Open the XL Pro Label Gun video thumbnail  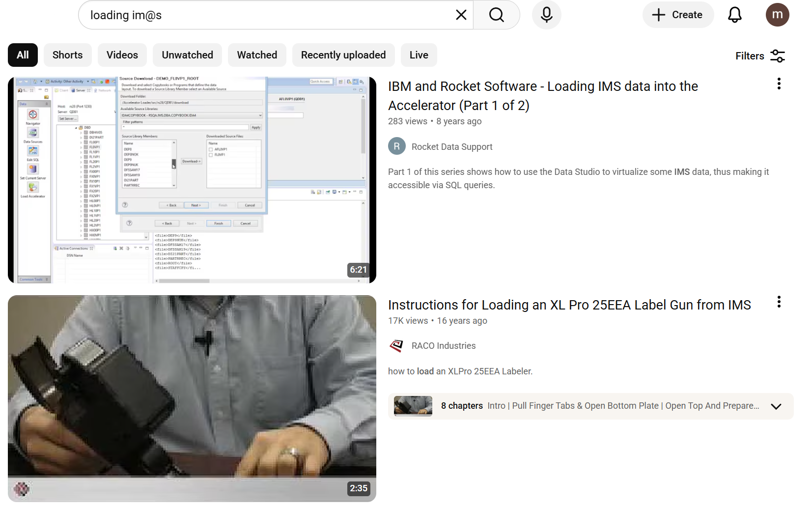coord(192,398)
